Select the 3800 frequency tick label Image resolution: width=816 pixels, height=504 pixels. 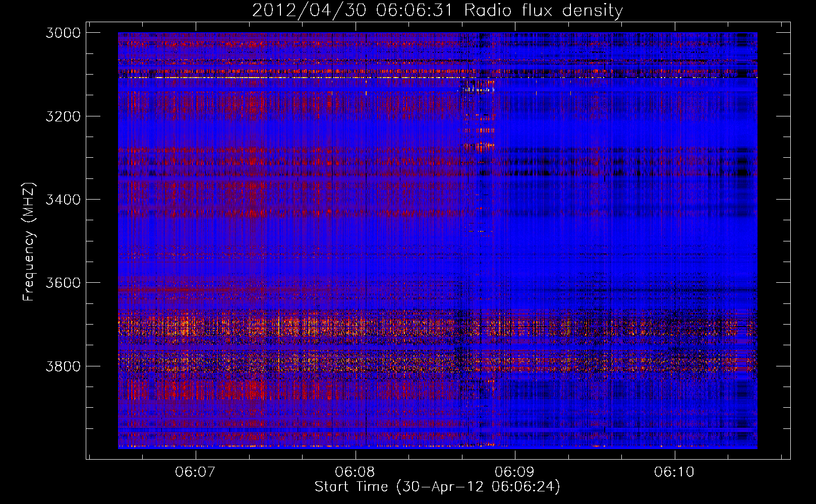point(63,366)
